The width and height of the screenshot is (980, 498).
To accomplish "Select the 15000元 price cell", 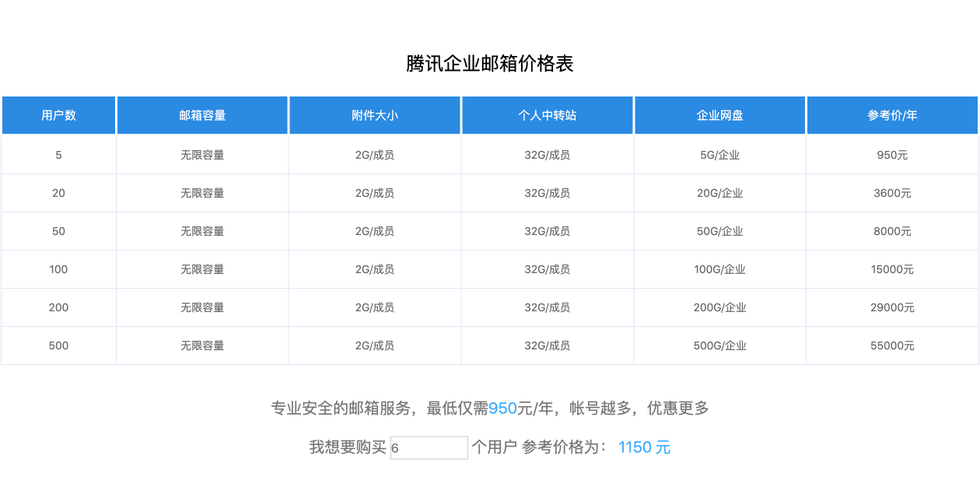I will point(892,269).
